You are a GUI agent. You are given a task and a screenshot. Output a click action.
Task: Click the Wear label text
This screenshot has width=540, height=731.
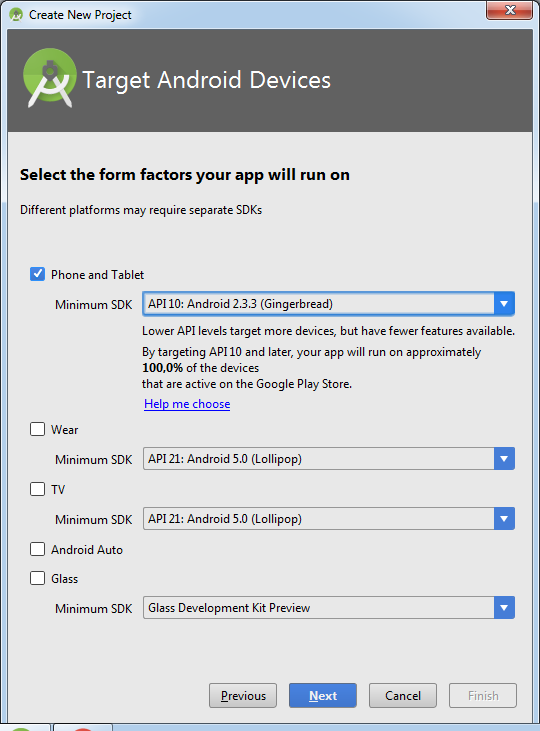point(64,429)
